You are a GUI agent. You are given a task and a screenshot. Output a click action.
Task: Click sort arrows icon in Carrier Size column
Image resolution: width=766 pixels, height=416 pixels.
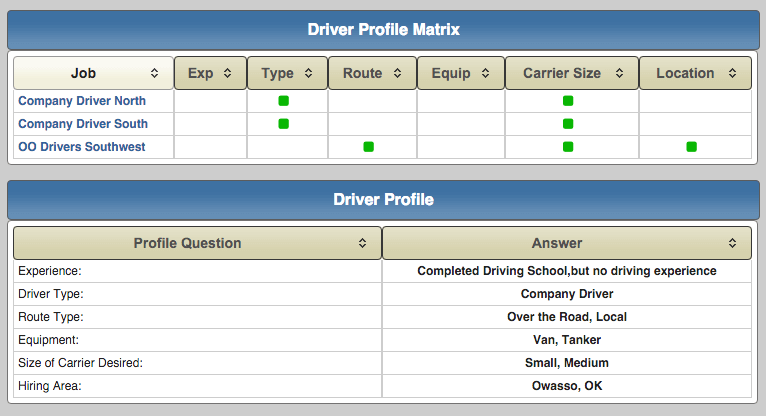619,73
